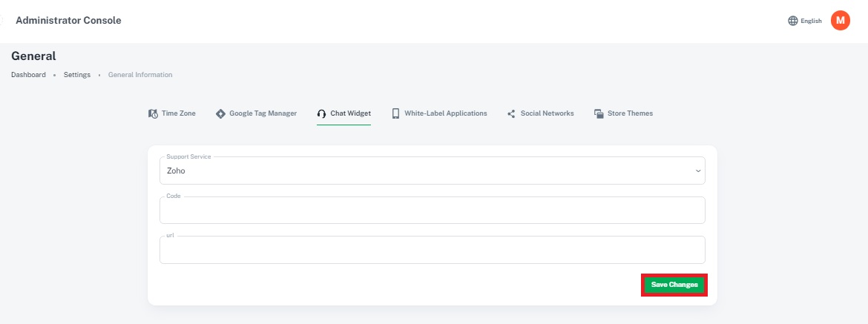Click the Chat Widget headset icon
Image resolution: width=868 pixels, height=324 pixels.
[321, 113]
